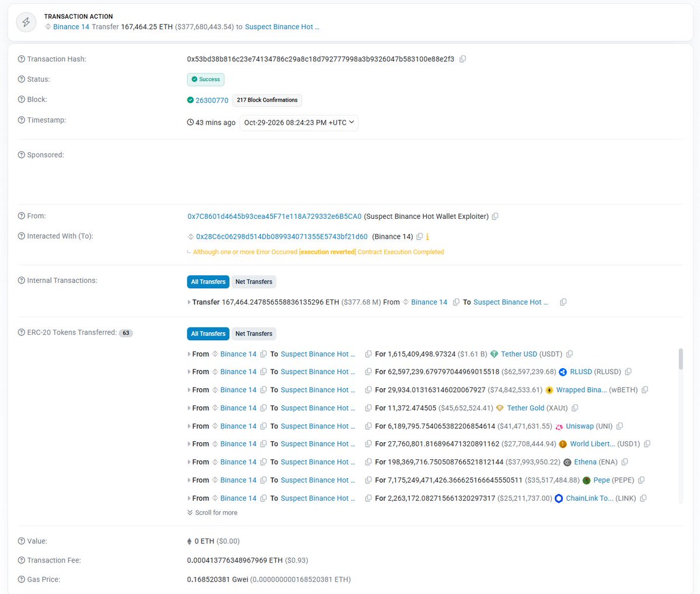Expand the RLUSD transfer row
The width and height of the screenshot is (700, 594).
click(189, 372)
